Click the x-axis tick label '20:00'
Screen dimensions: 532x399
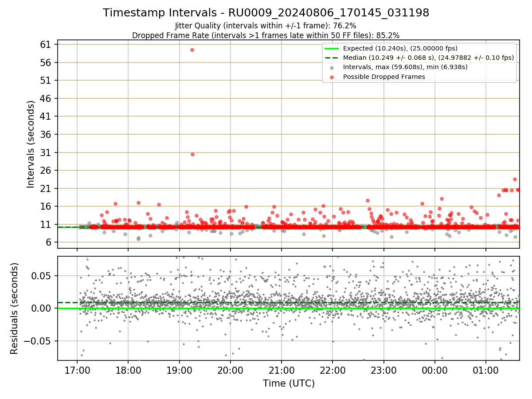231,370
